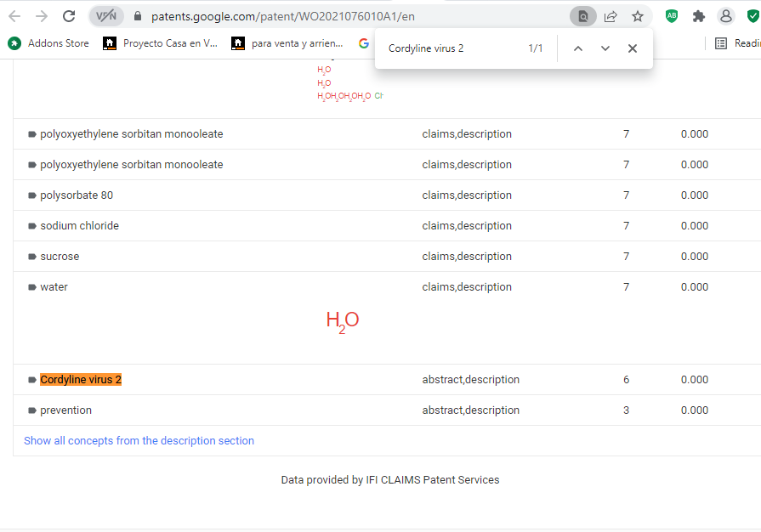Click the find text field
This screenshot has height=532, width=761.
[451, 48]
